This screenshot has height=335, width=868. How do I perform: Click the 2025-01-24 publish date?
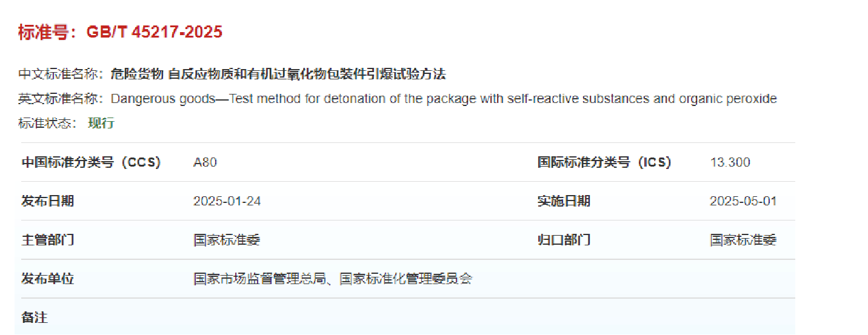click(x=227, y=201)
